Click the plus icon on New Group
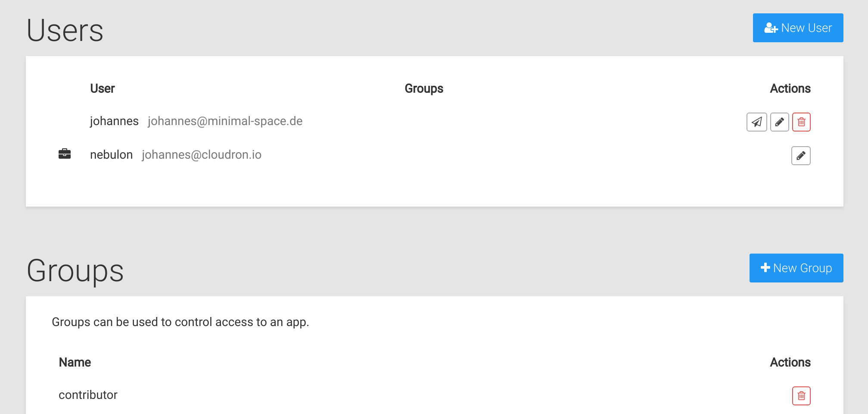 click(765, 268)
